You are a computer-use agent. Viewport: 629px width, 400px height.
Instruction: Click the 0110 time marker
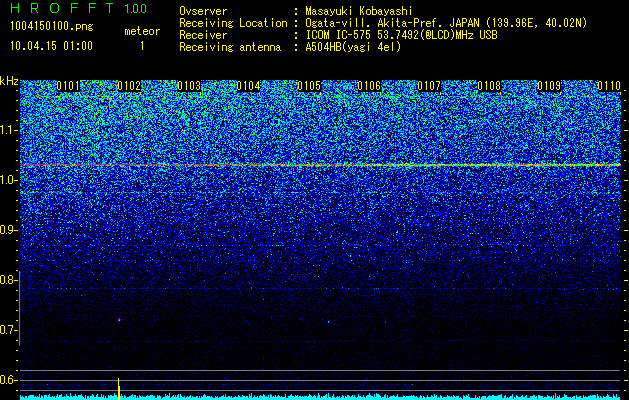(x=609, y=86)
